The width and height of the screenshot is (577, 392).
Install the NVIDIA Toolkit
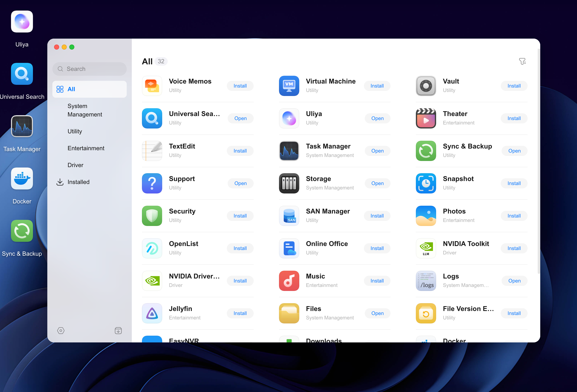click(x=514, y=248)
